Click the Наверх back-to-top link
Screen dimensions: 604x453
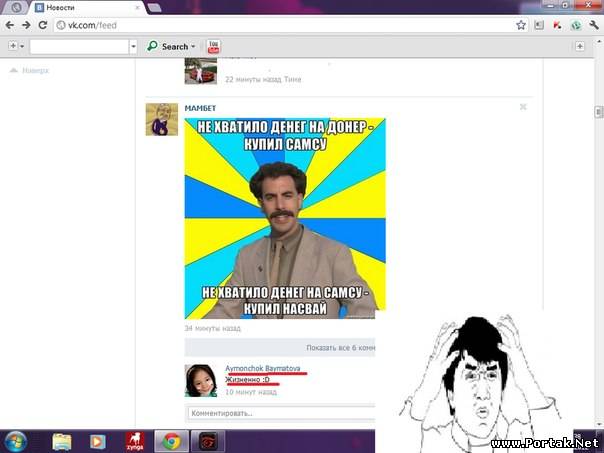tap(30, 70)
